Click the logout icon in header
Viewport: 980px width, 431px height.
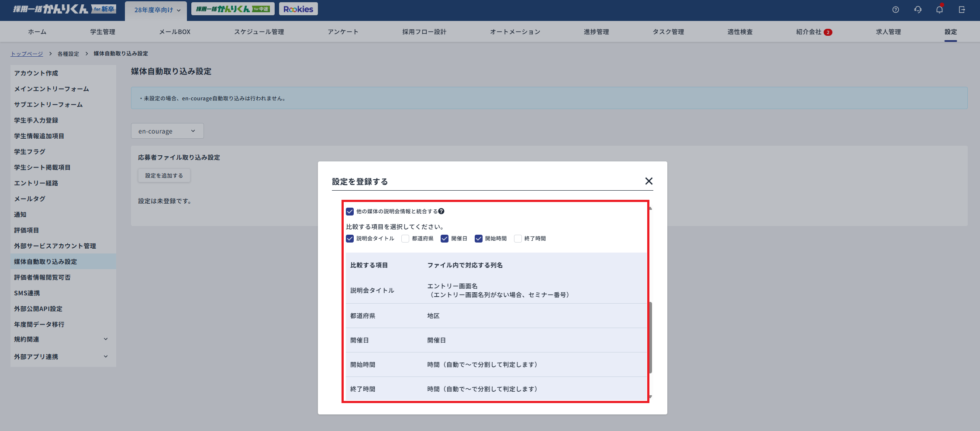[962, 10]
